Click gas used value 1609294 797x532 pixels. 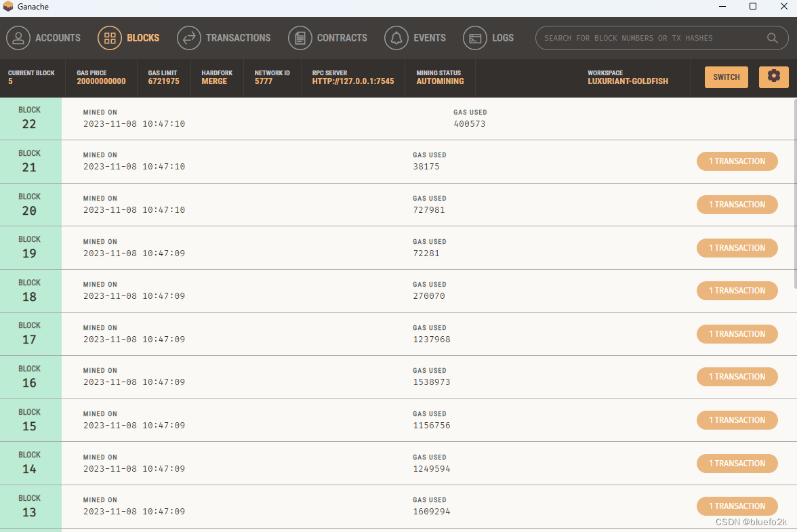coord(432,512)
